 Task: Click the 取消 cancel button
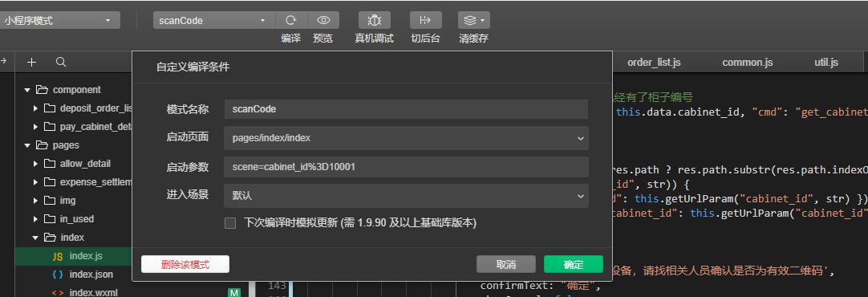click(506, 264)
